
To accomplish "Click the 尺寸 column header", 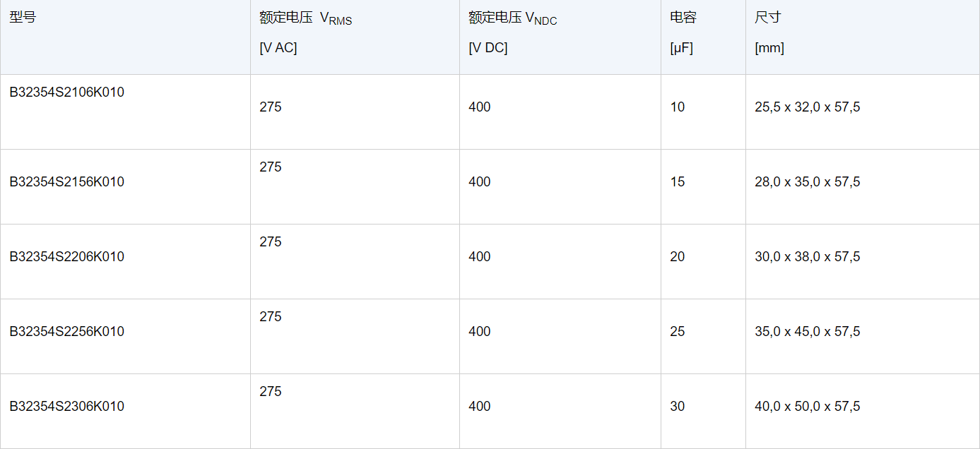I will (x=767, y=18).
